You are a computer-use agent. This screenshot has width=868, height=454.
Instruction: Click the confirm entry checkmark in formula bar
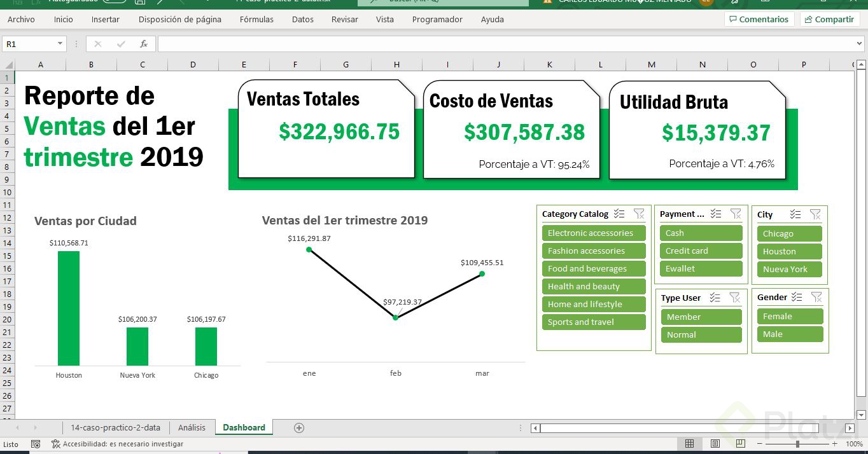coord(121,44)
